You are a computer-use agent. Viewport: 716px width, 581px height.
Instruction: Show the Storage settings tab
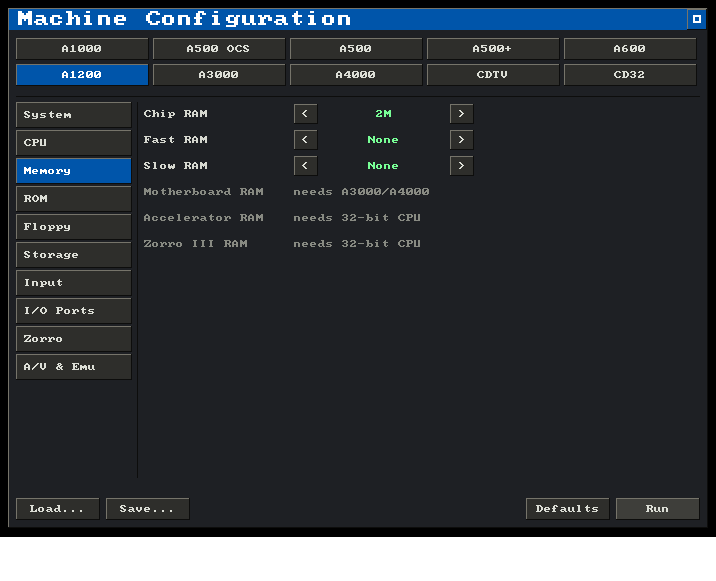(x=74, y=255)
